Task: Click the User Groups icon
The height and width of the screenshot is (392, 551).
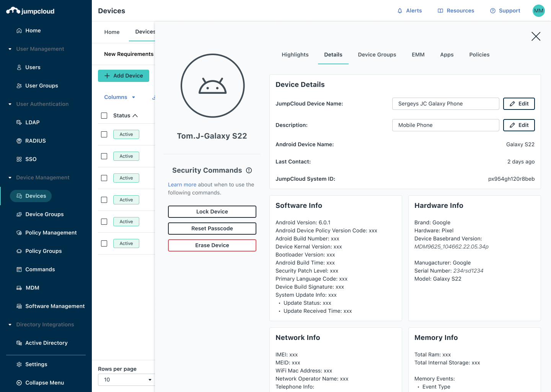Action: click(19, 86)
